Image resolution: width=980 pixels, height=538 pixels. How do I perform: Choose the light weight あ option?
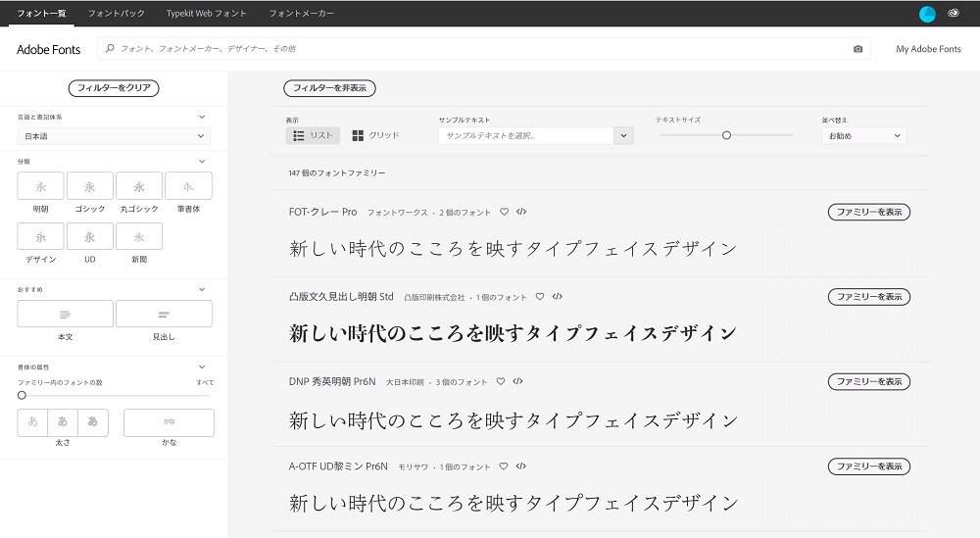click(x=32, y=422)
